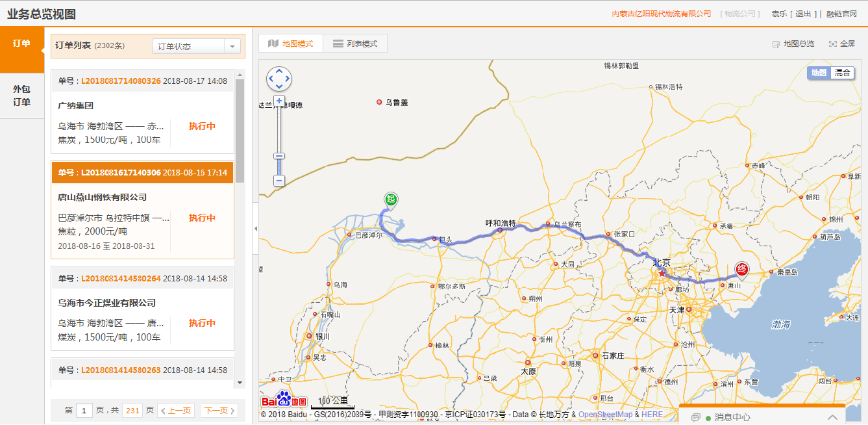Click 执行中 status on 广纳集团 order
Viewport: 868px width, 425px height.
click(202, 126)
